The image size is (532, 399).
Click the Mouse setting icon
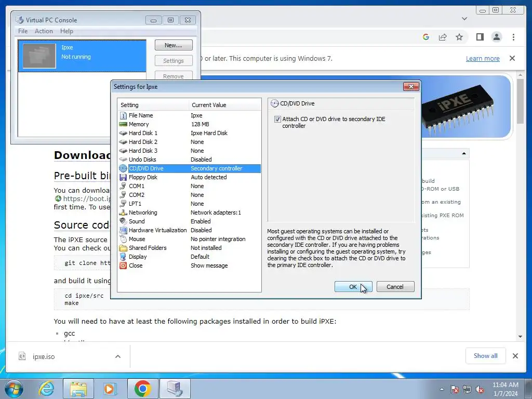(x=123, y=239)
